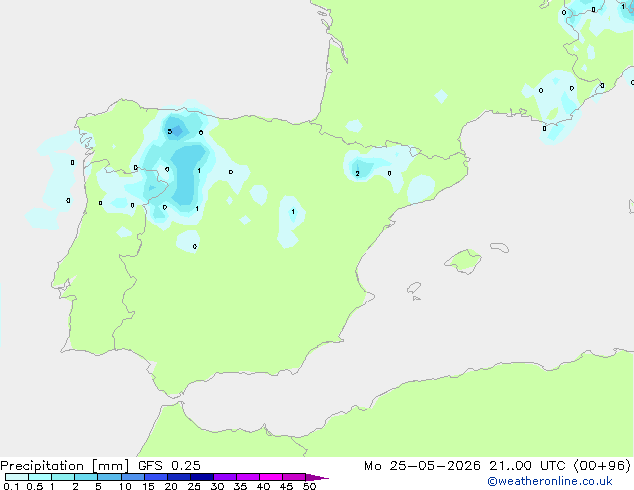Image resolution: width=634 pixels, height=490 pixels.
Task: Click the legend label '50'
Action: (309, 486)
